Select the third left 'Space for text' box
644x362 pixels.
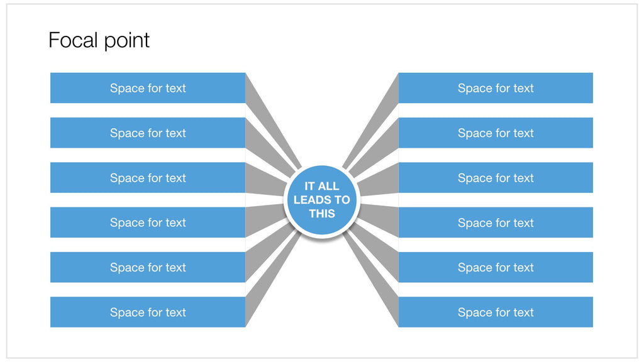(x=148, y=178)
